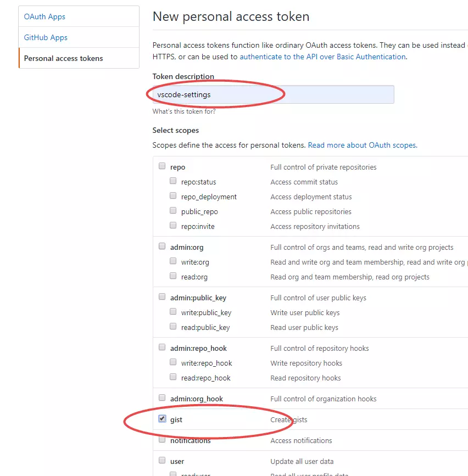
Task: Open the OAuth Apps section
Action: (x=44, y=16)
